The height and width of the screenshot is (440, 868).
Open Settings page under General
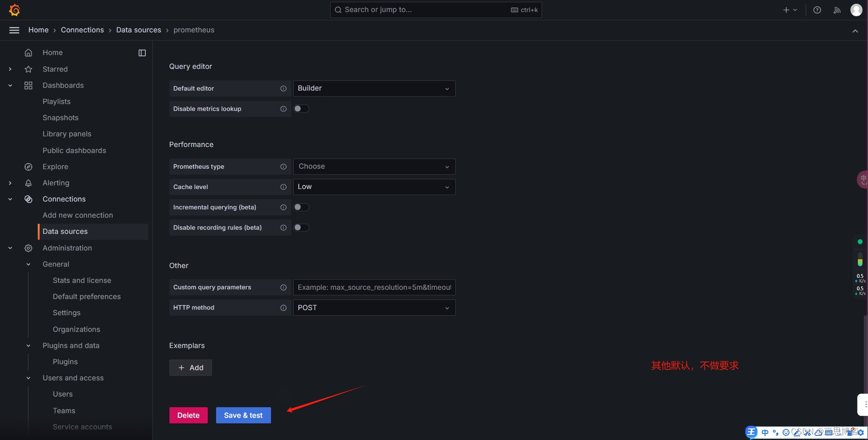(66, 313)
